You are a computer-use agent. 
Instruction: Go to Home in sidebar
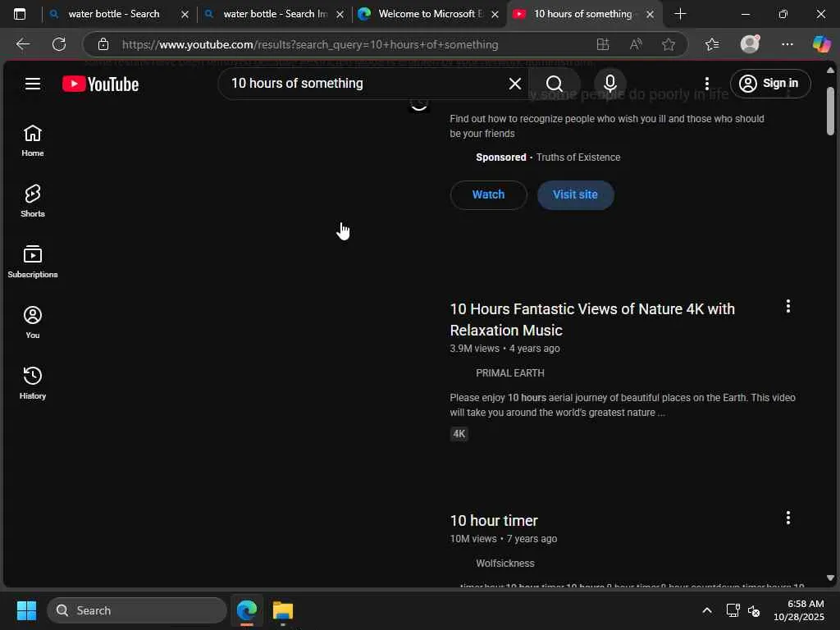coord(33,141)
